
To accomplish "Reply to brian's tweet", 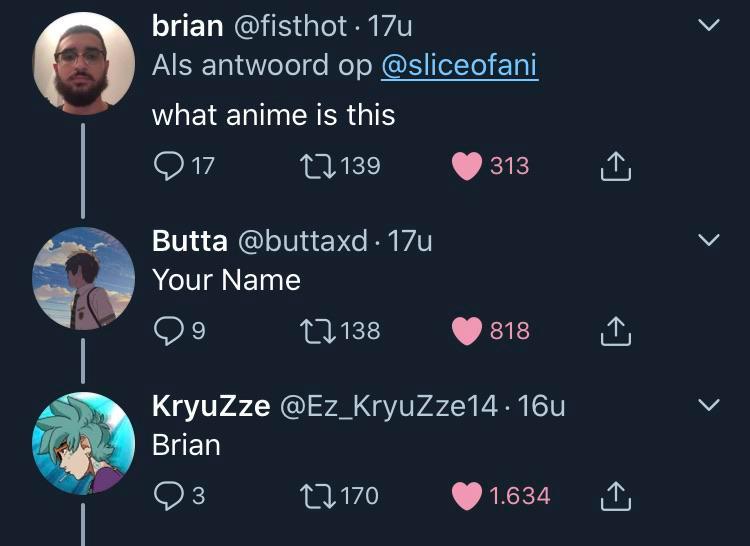I will [x=168, y=166].
